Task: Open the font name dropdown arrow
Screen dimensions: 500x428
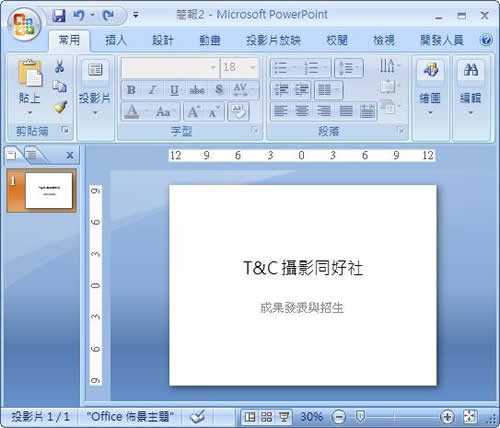Action: coord(213,68)
